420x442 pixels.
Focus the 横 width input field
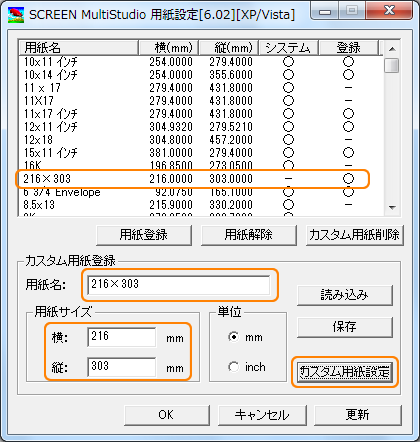pyautogui.click(x=122, y=337)
